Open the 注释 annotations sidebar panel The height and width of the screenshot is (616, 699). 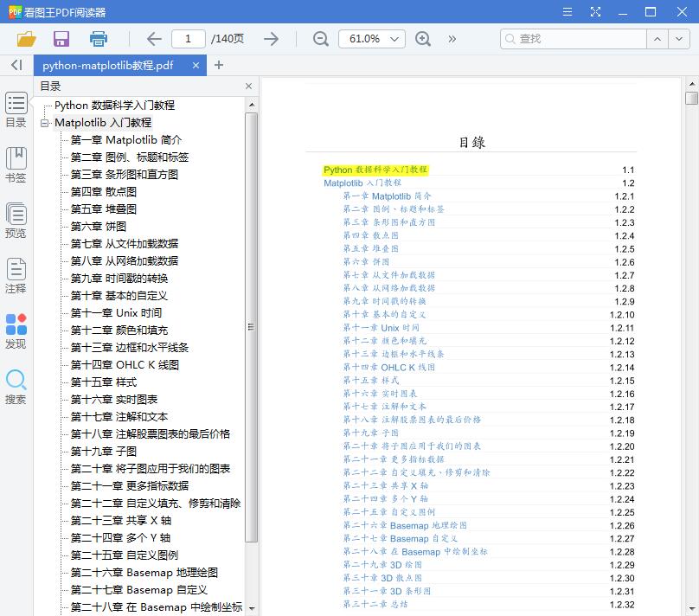click(16, 275)
